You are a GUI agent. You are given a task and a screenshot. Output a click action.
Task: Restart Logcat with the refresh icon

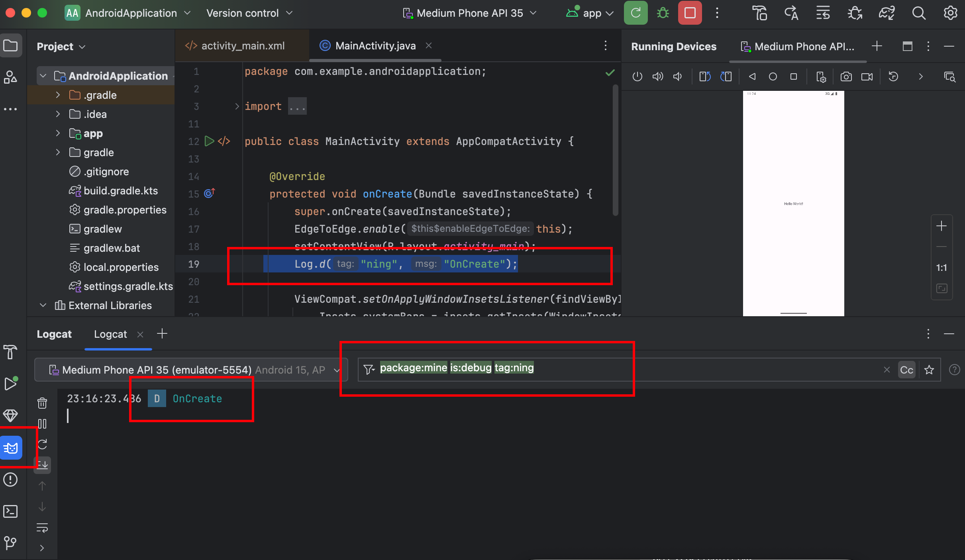(42, 444)
